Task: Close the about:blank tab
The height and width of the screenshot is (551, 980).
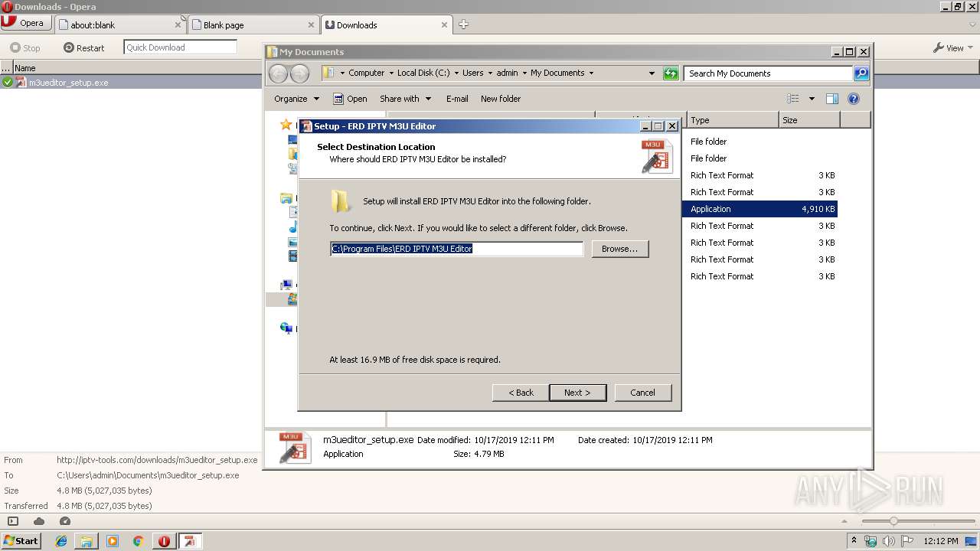Action: click(178, 24)
